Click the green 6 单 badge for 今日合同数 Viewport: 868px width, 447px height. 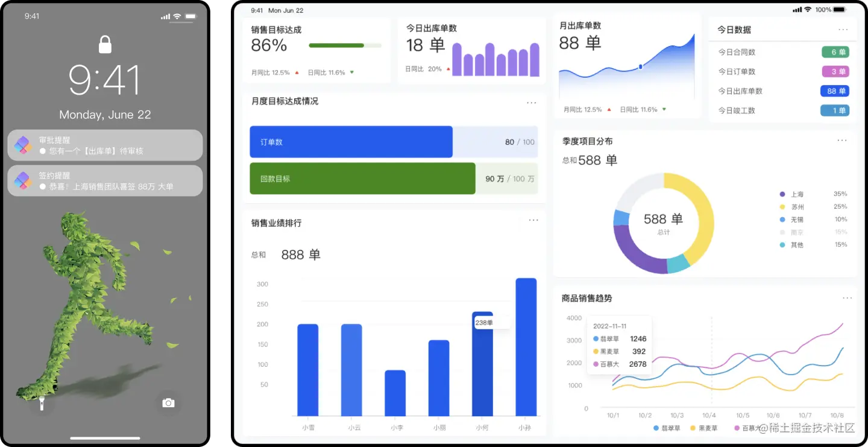pyautogui.click(x=835, y=52)
